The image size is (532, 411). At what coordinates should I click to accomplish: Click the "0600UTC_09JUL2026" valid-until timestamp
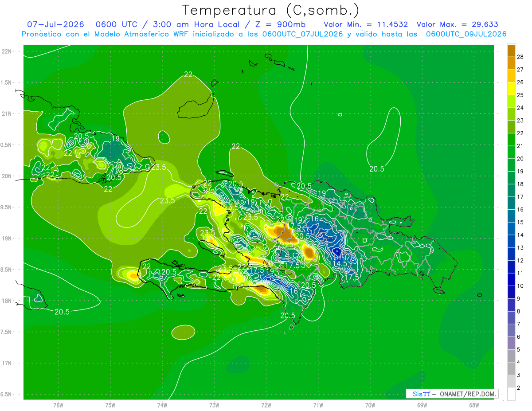click(466, 34)
